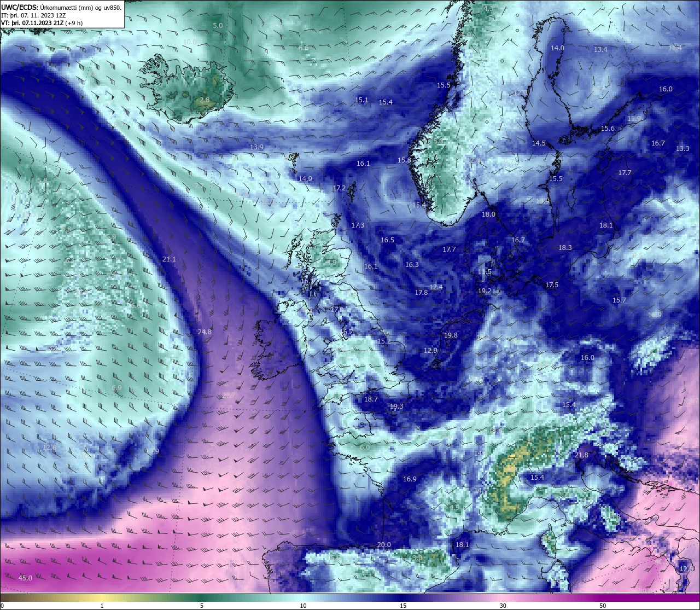Click the 5.0 value near the top

pyautogui.click(x=218, y=25)
